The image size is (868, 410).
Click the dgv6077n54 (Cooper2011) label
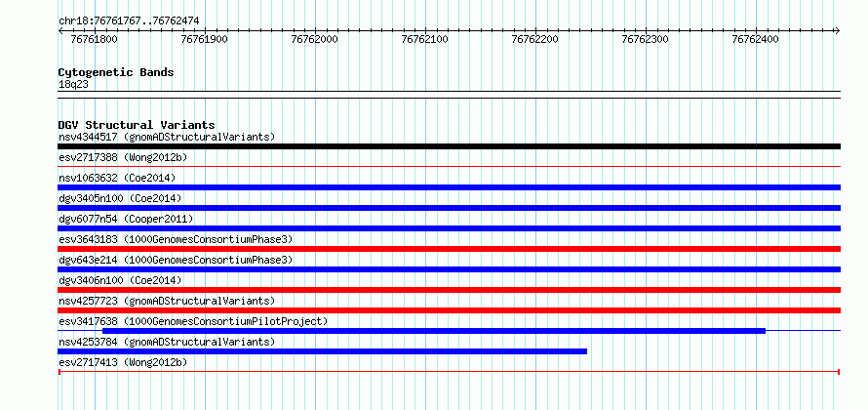tap(126, 219)
